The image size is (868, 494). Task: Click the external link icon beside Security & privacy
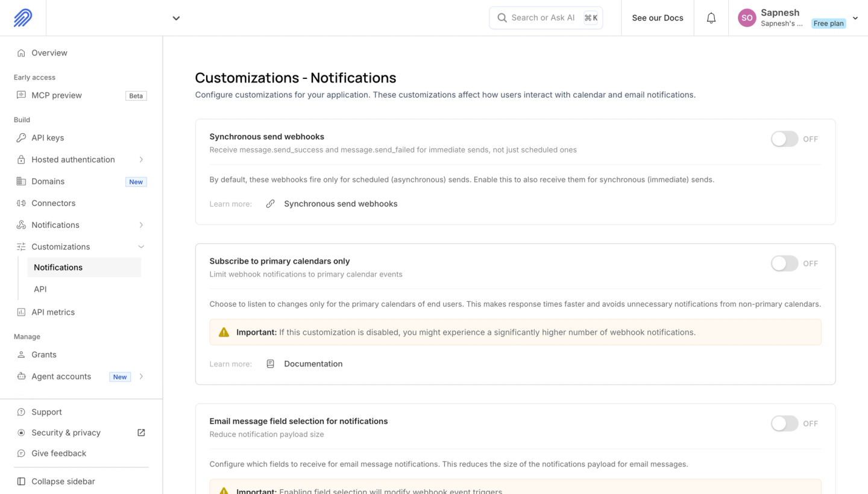click(x=141, y=433)
